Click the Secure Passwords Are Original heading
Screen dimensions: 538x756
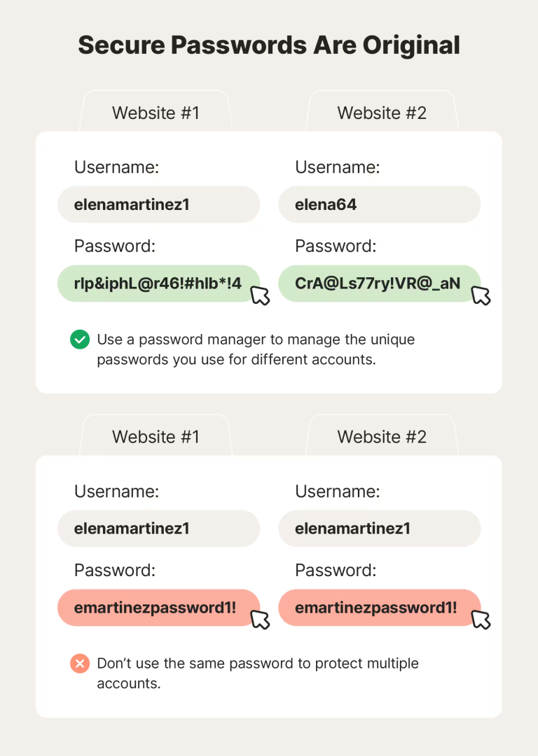click(x=269, y=45)
